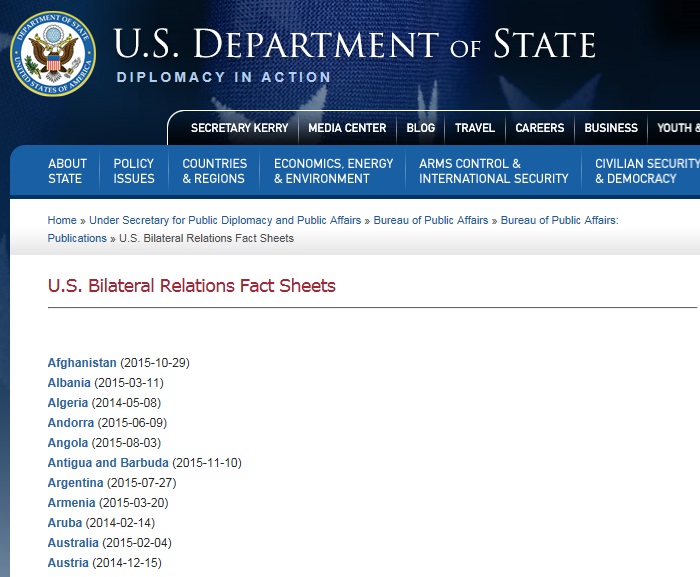
Task: Click the U.S. Bilateral Relations Fact Sheets heading
Action: point(192,286)
